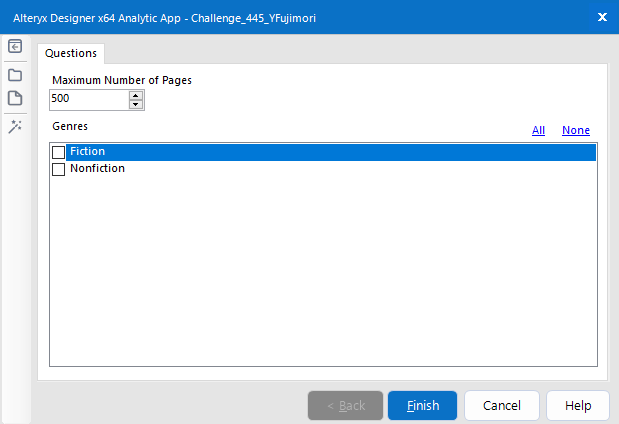The height and width of the screenshot is (424, 619).
Task: Enable the Nonfiction genre checkbox
Action: (x=59, y=170)
